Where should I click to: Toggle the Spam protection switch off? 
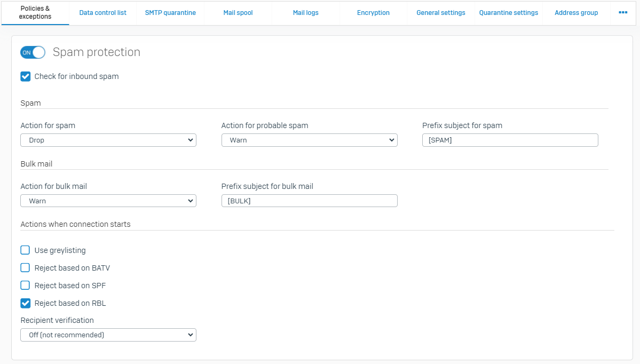pyautogui.click(x=33, y=52)
